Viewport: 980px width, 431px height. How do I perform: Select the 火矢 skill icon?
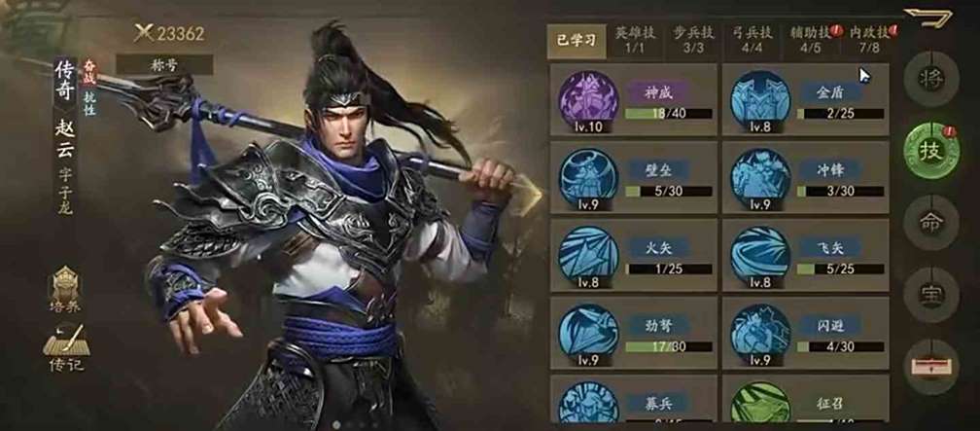click(x=587, y=253)
